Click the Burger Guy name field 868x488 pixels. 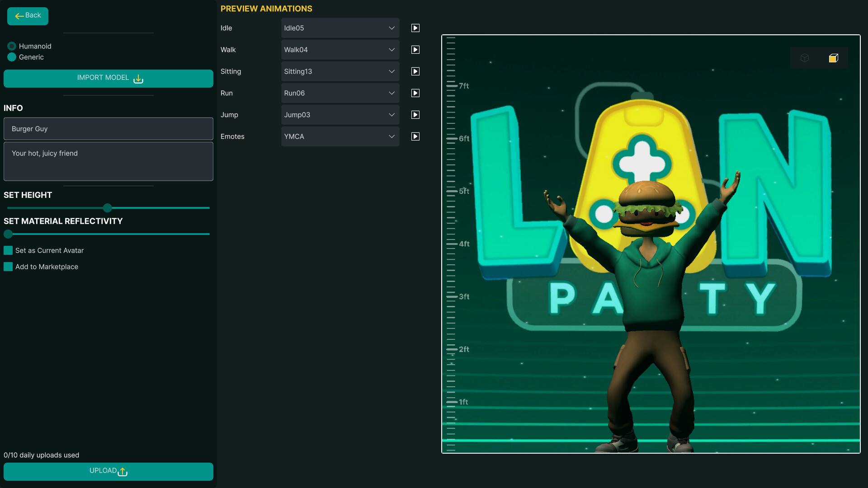pyautogui.click(x=108, y=128)
